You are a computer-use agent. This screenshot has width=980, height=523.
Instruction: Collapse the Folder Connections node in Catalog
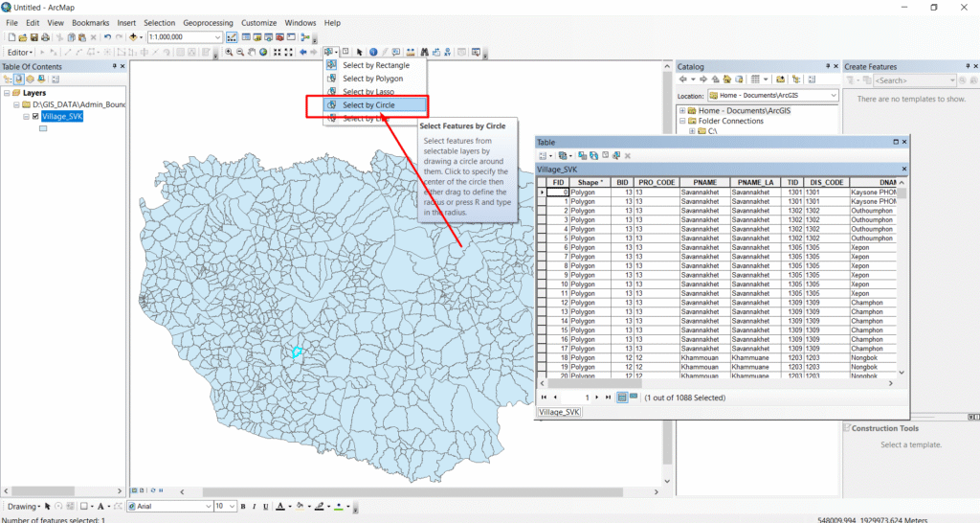[x=682, y=121]
